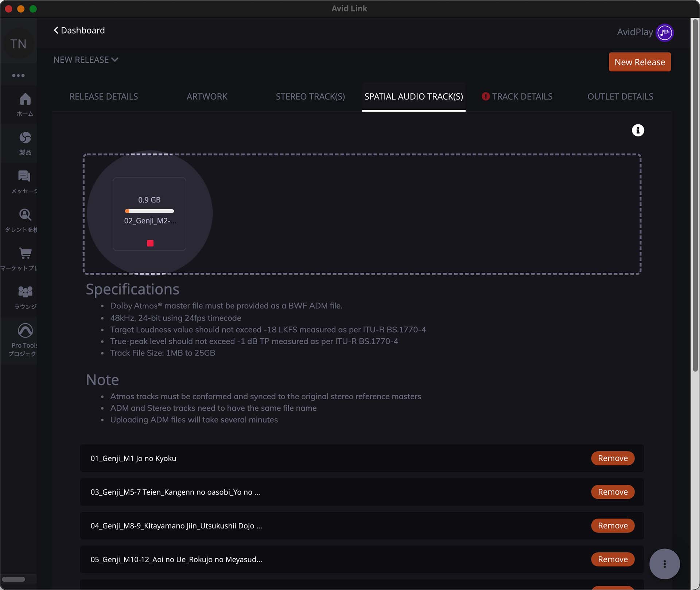Expand the three-dots sidebar menu
700x590 pixels.
18,75
